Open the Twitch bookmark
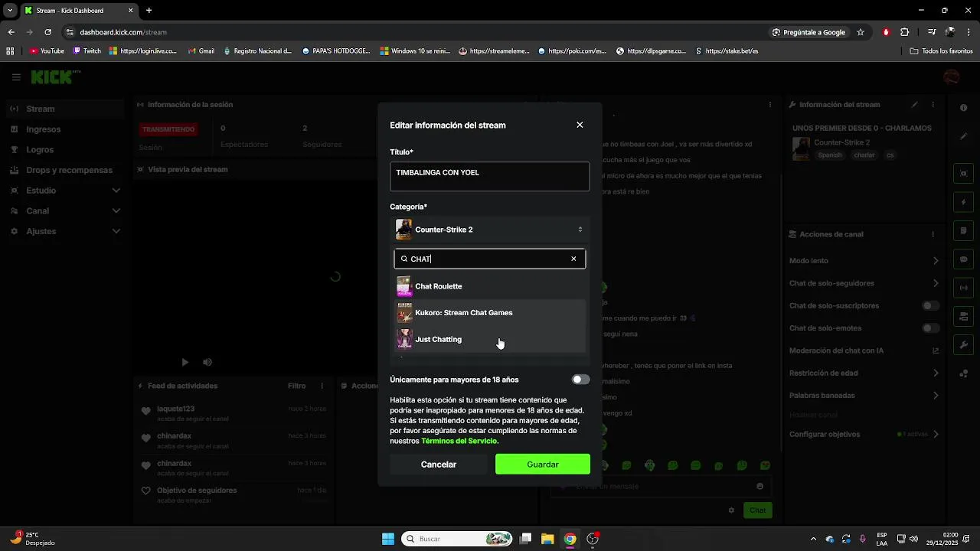Screen dimensions: 980x551 point(87,51)
